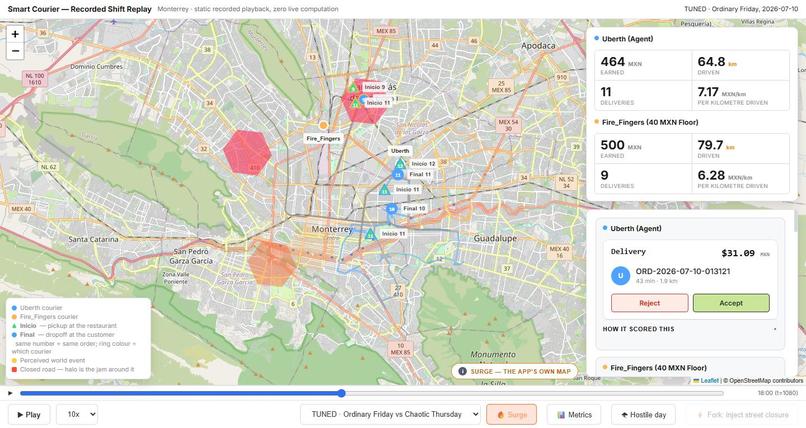
Task: Click the 18:00 (t=1080) time readout
Action: (777, 393)
